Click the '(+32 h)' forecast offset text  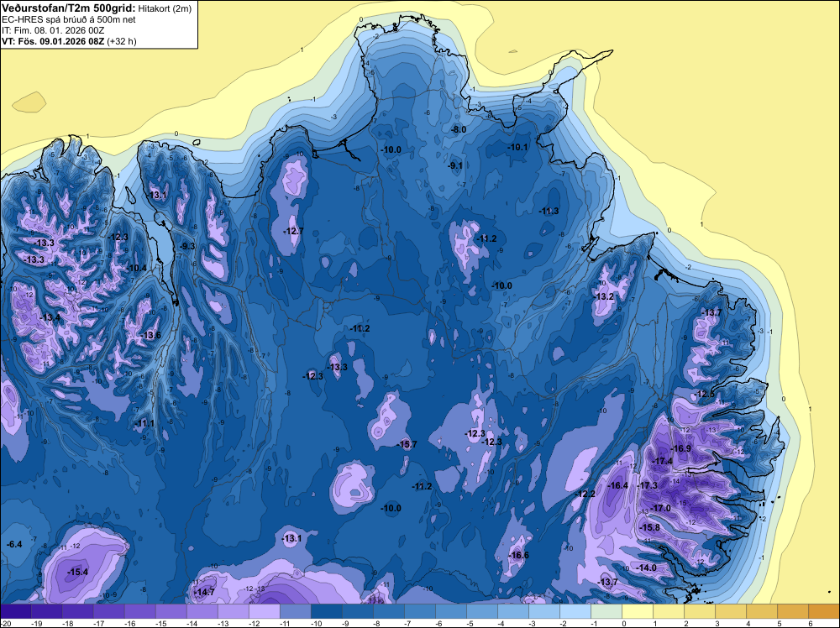[122, 41]
